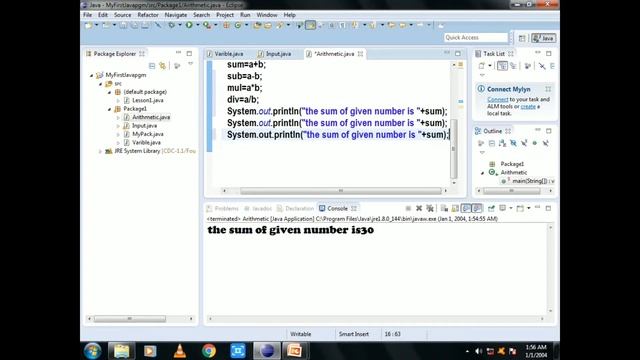Click the Connect link in Mylyn
Image resolution: width=640 pixels, height=360 pixels.
[498, 99]
